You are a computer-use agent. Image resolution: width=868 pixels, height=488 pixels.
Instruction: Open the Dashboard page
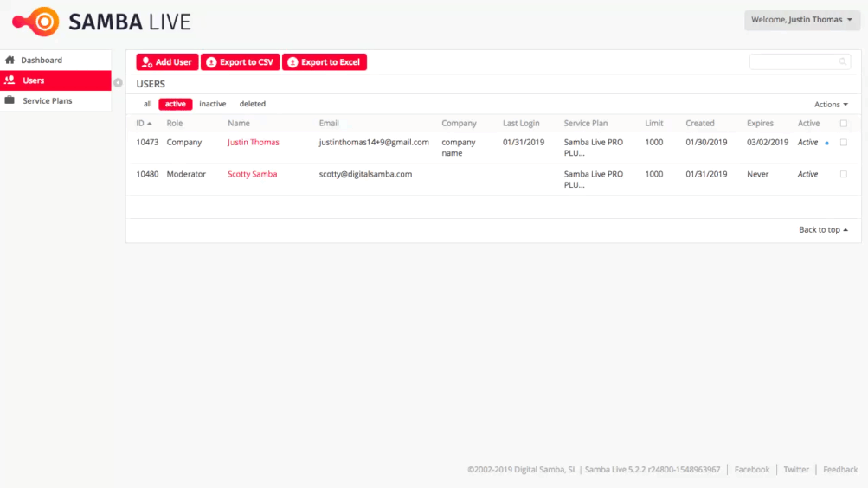(55, 60)
